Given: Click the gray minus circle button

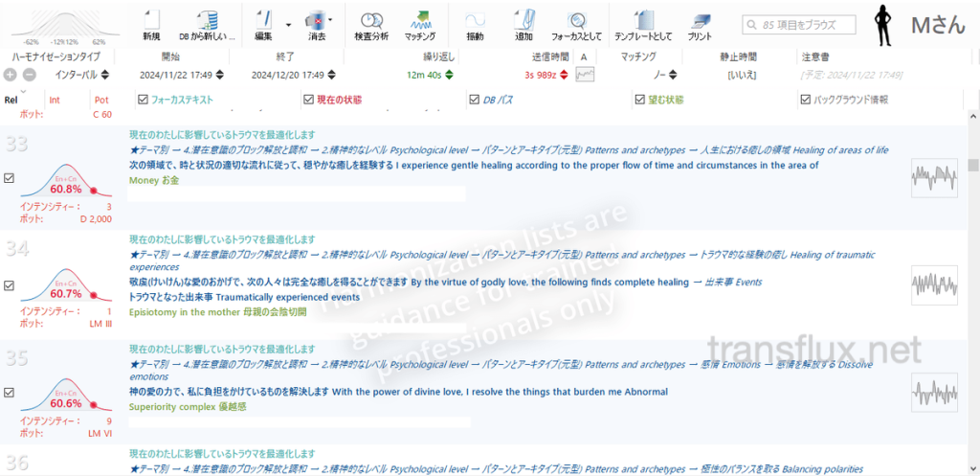Looking at the screenshot, I should click(x=30, y=75).
